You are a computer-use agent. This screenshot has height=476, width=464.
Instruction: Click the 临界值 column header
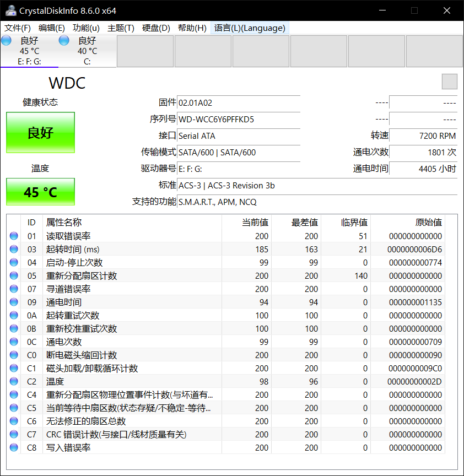(x=346, y=222)
